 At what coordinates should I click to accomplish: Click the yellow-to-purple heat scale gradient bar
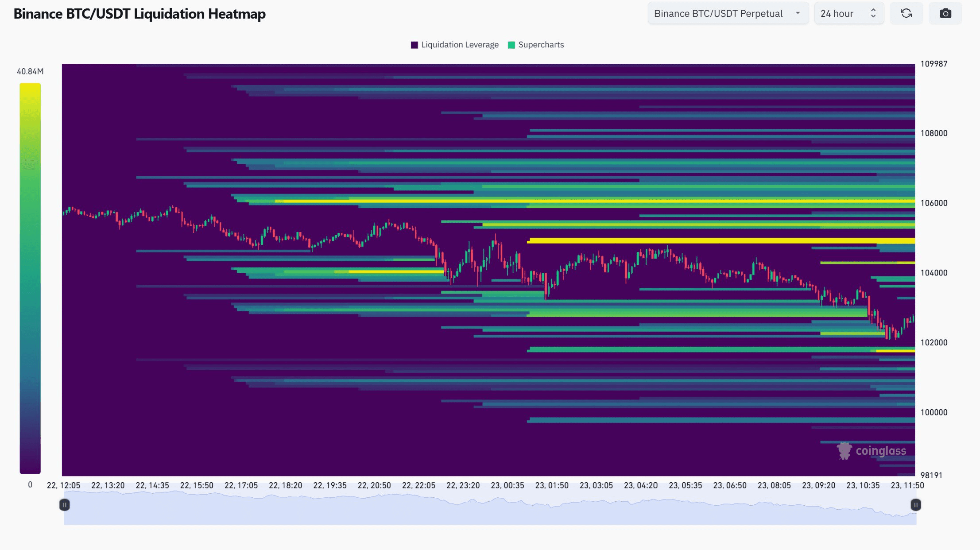(30, 278)
